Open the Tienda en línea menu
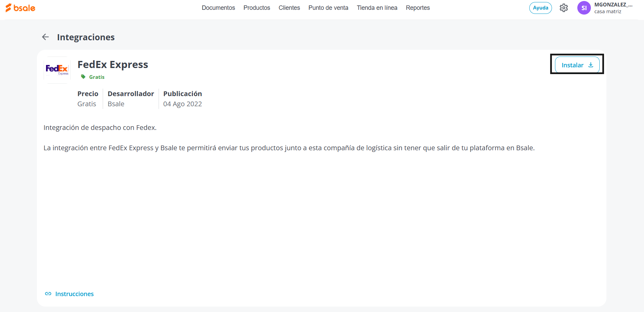Image resolution: width=644 pixels, height=312 pixels. (x=377, y=8)
